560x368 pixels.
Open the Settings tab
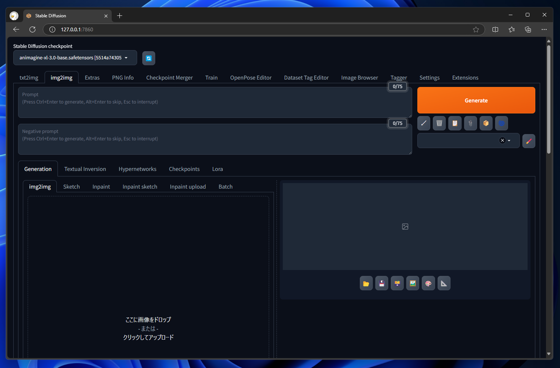[429, 78]
